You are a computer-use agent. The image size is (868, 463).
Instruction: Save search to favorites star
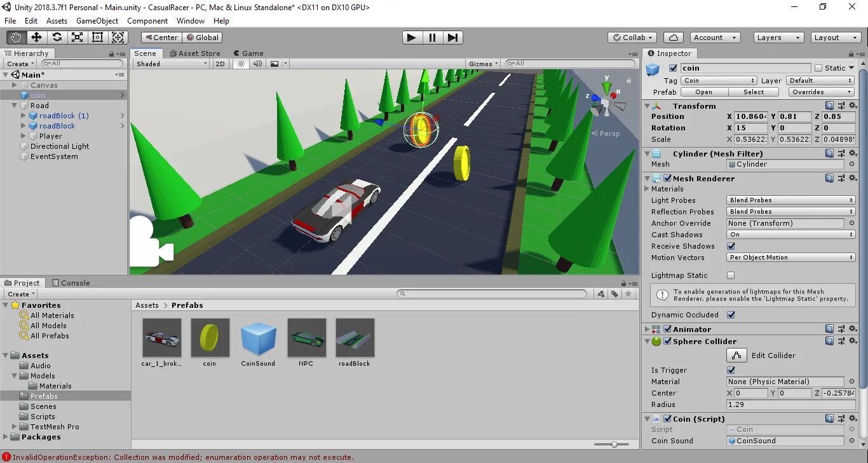[628, 294]
